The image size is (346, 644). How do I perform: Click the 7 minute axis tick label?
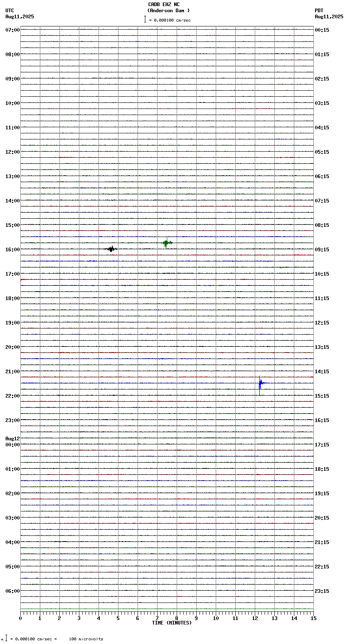click(157, 618)
